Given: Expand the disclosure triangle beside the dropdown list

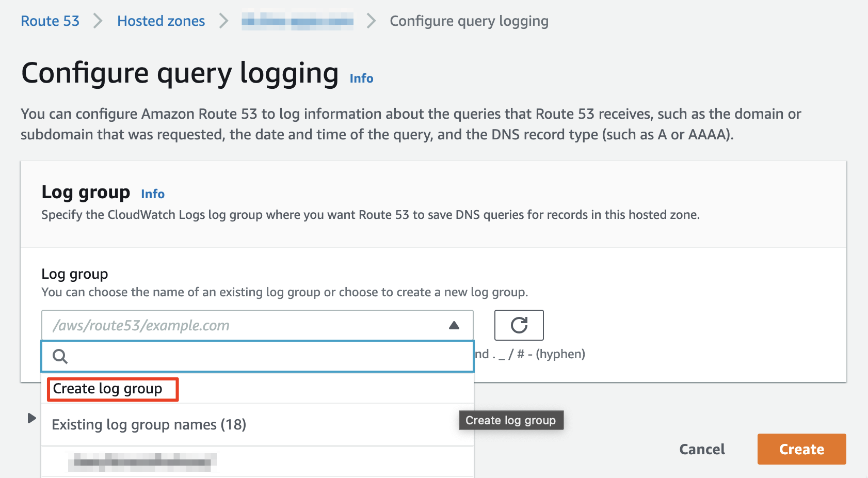Looking at the screenshot, I should pyautogui.click(x=31, y=418).
